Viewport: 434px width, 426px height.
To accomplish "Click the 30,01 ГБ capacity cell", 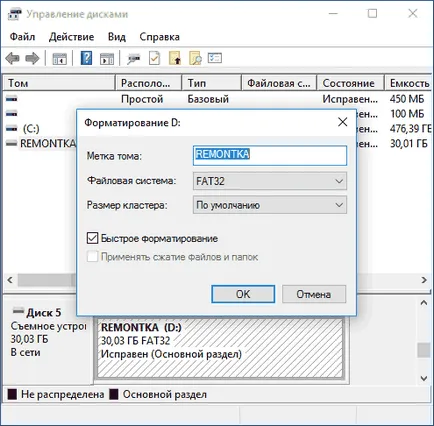I will click(409, 143).
